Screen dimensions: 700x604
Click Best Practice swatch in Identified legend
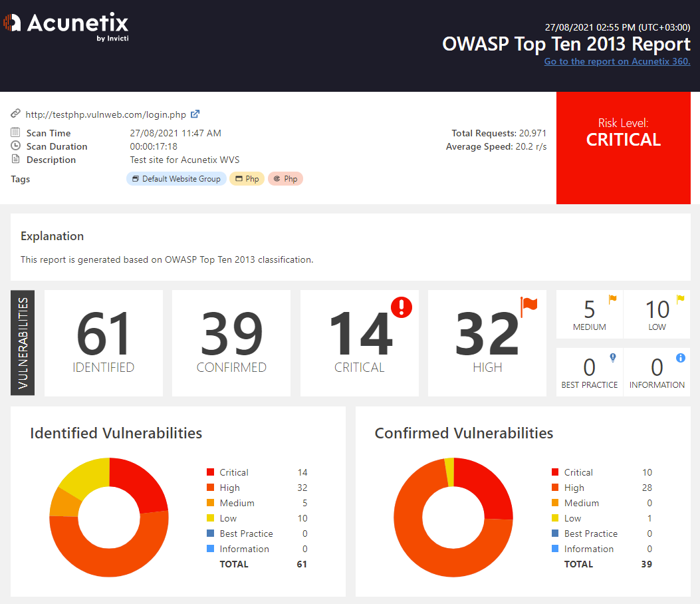pos(210,533)
